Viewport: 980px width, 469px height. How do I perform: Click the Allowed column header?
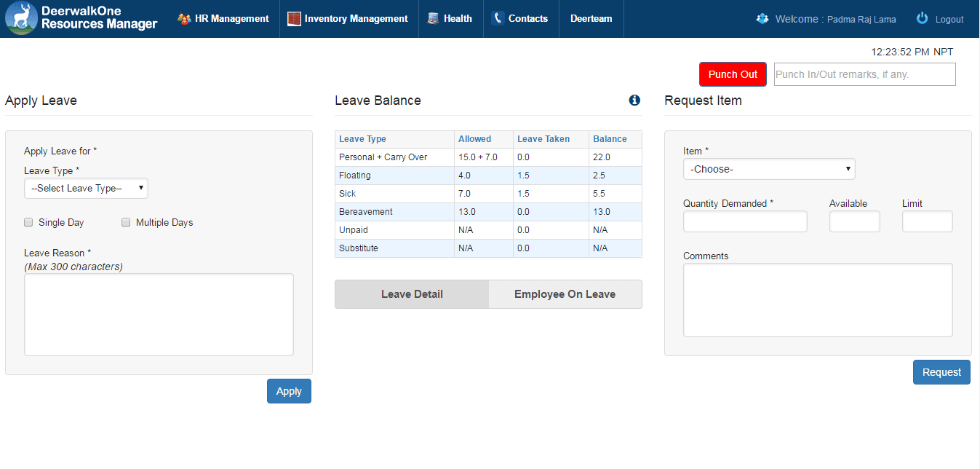(474, 139)
